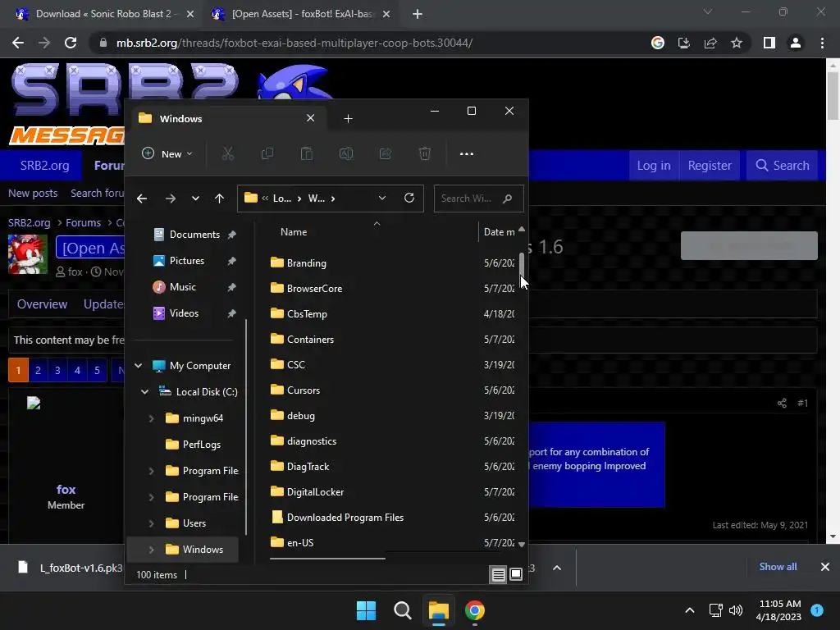
Task: Open Overview tab of forum resource
Action: click(43, 304)
